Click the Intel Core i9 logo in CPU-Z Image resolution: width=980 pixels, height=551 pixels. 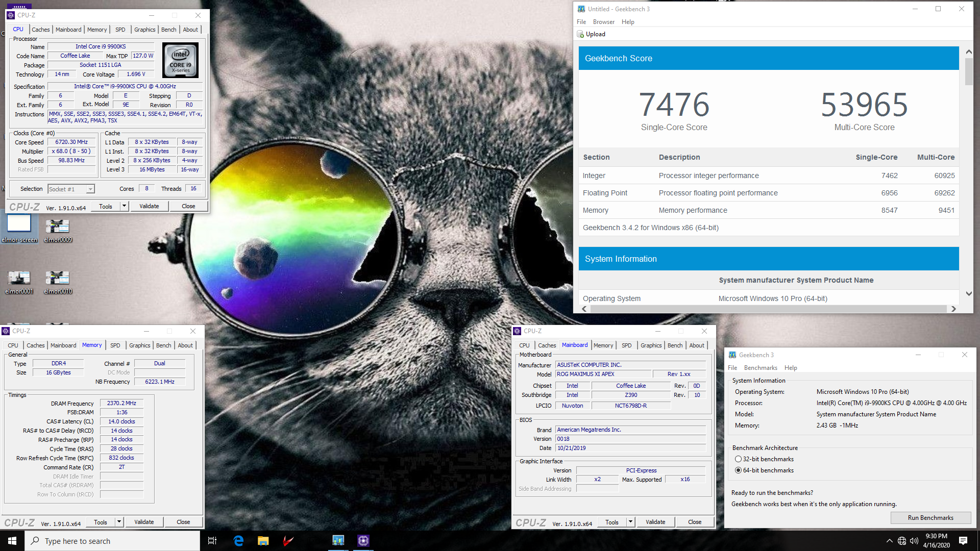180,60
